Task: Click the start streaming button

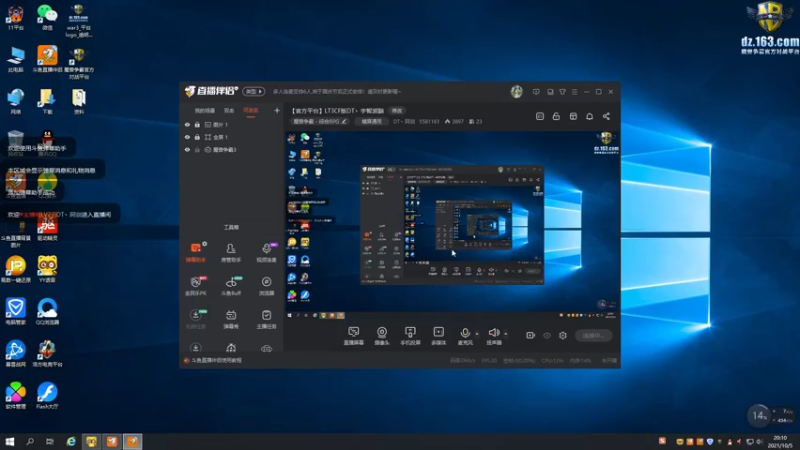Action: [593, 335]
